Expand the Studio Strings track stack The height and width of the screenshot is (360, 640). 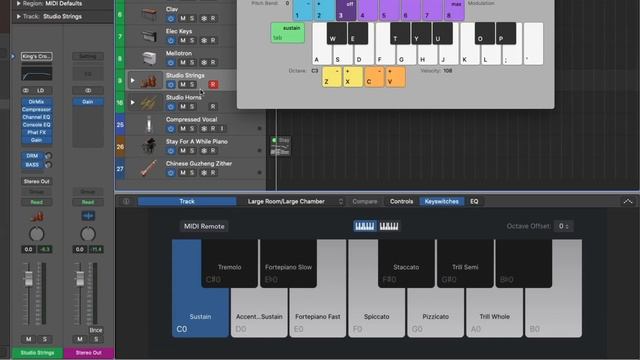[x=132, y=80]
